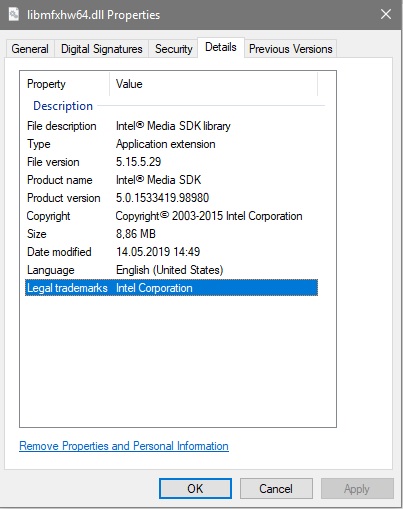Open the Security tab

pos(173,49)
